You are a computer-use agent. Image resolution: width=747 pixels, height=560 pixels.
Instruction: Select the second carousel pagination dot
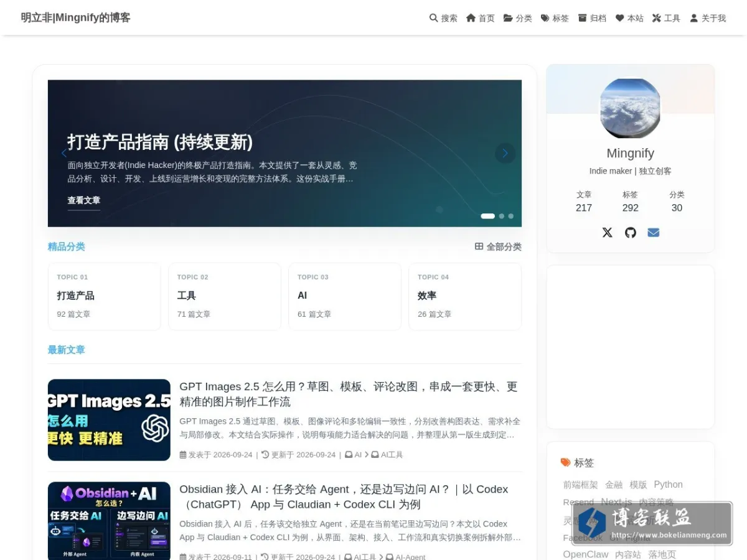pos(502,216)
